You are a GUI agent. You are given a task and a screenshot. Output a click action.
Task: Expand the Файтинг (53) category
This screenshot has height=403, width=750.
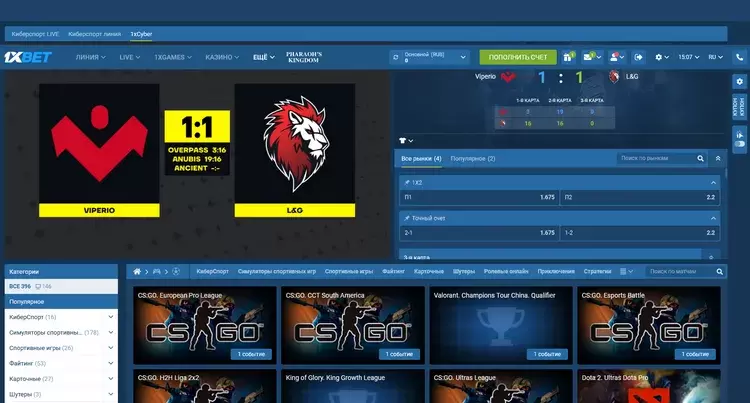pos(111,363)
